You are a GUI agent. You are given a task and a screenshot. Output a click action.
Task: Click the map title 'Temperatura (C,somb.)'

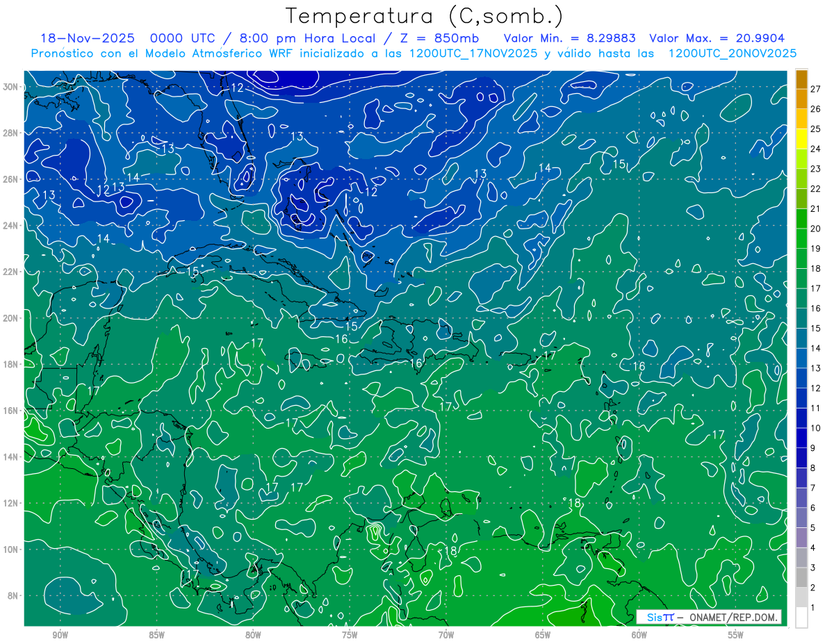[424, 16]
